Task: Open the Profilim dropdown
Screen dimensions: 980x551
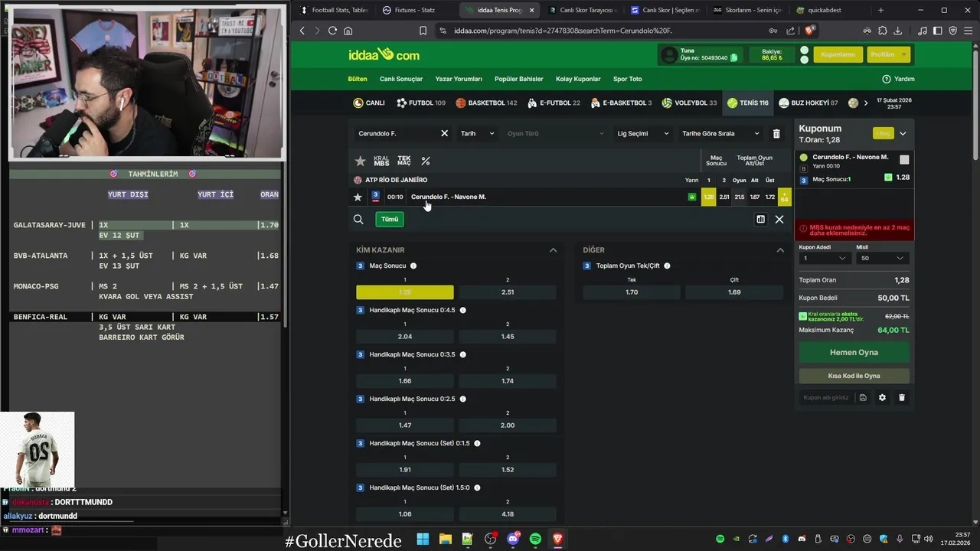Action: 888,54
